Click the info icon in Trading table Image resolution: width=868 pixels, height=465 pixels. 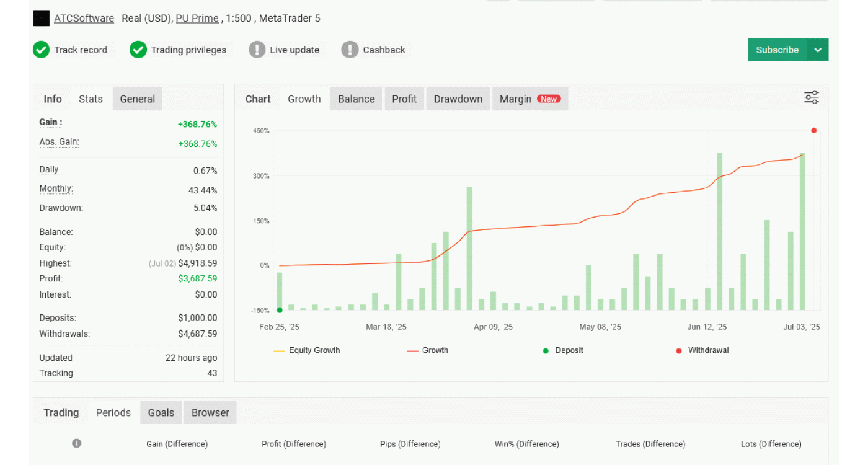coord(77,443)
